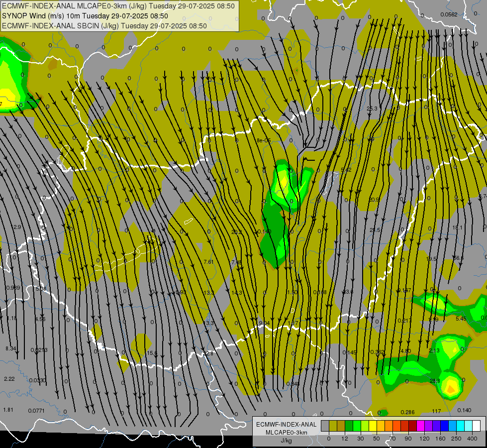Screen dimensions: 487x448
Task: Choose the dark red legend swatch
Action: pos(412,426)
